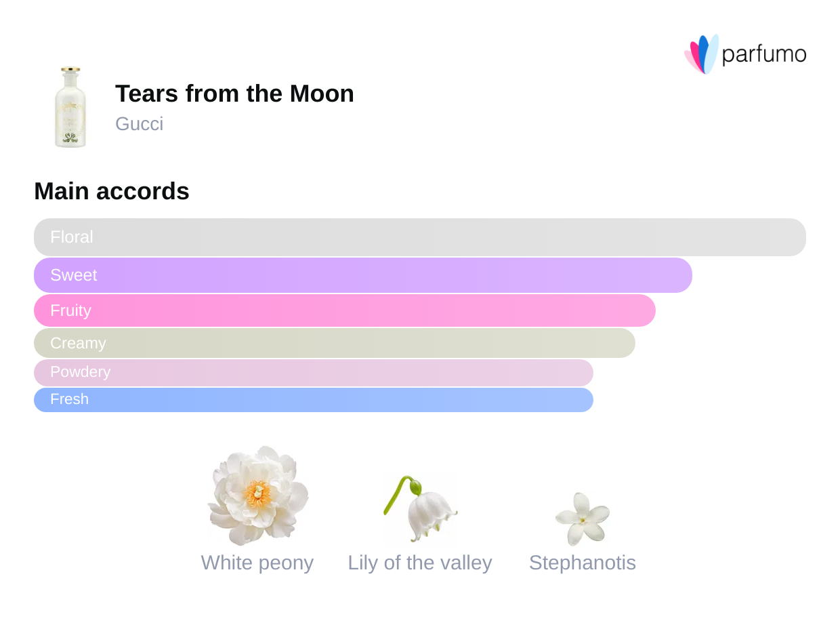The height and width of the screenshot is (625, 840).
Task: Open the Gucci perfume bottle thumbnail
Action: pos(70,107)
